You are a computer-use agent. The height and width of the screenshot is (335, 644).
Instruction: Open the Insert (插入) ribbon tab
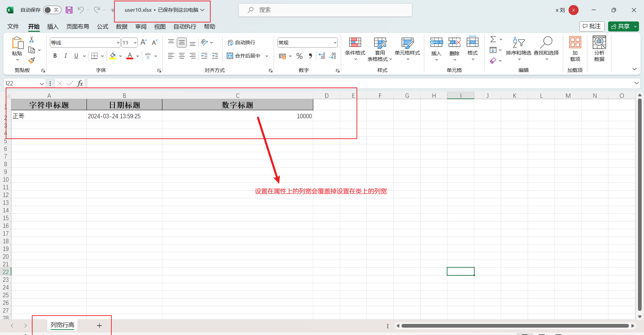point(53,26)
